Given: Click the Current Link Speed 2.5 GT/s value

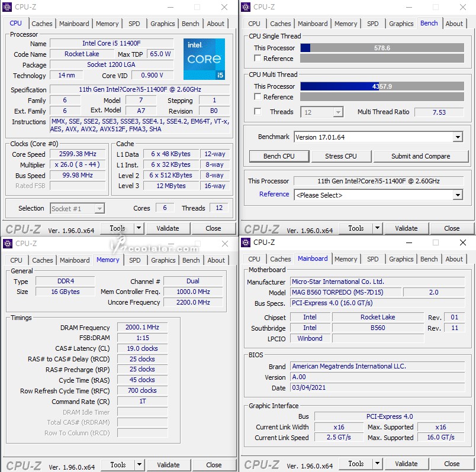Looking at the screenshot, I should click(339, 437).
